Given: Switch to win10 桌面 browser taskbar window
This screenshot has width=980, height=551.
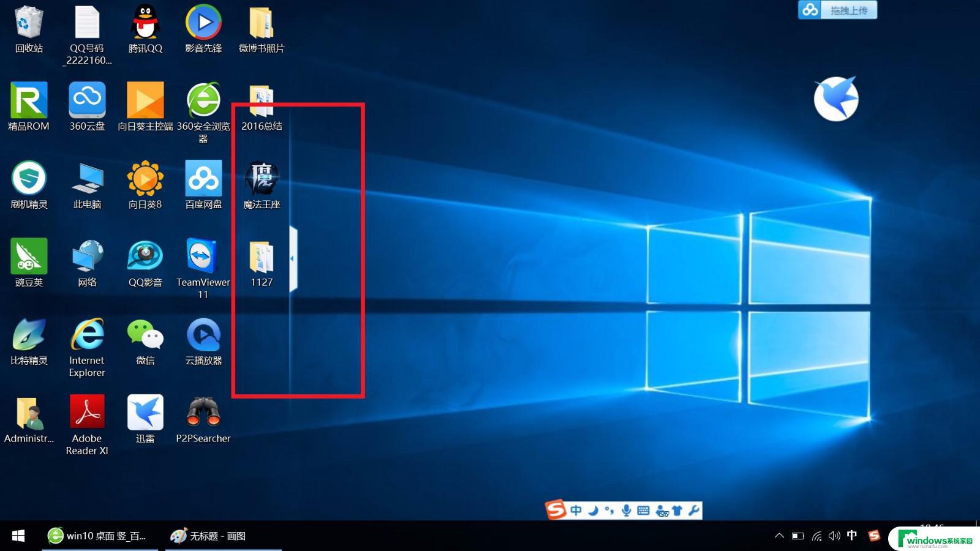Looking at the screenshot, I should (100, 536).
